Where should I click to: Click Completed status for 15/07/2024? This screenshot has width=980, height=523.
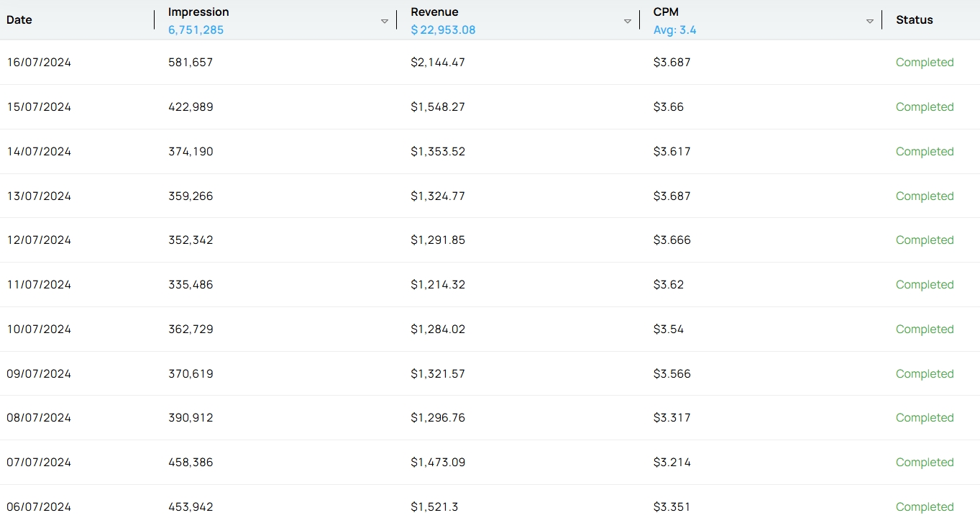(924, 107)
